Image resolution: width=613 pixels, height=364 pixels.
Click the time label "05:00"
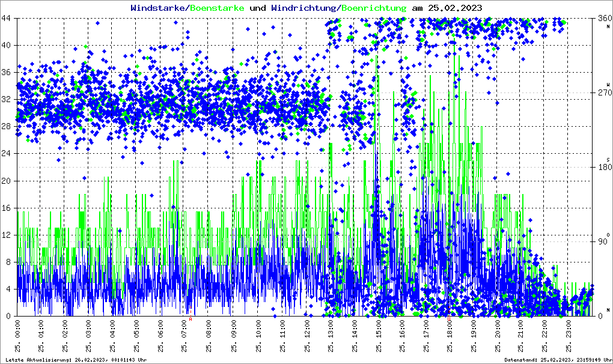(x=137, y=329)
